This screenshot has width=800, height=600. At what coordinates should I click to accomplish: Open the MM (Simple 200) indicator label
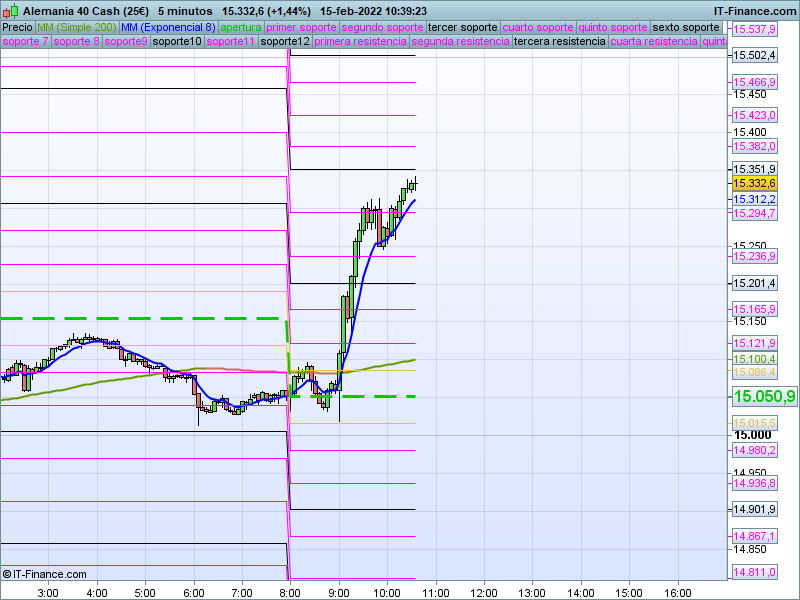point(77,28)
